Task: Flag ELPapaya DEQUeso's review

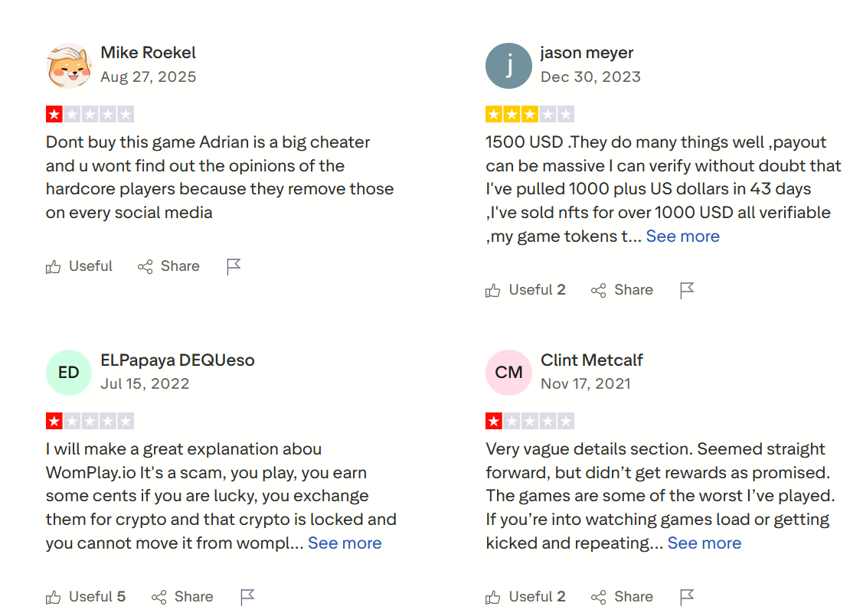Action: 247,597
